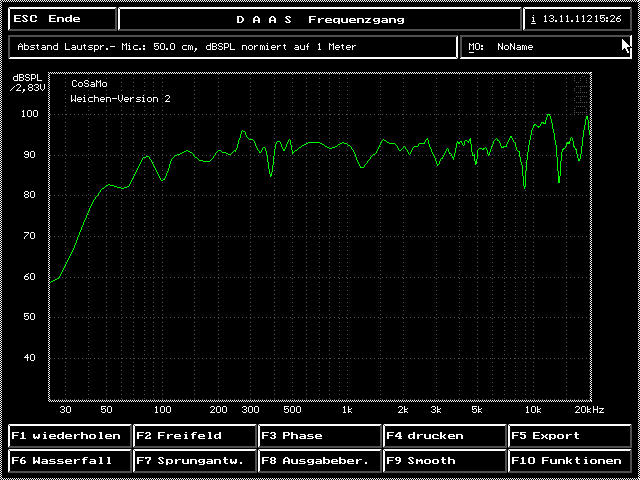
Task: Click F1 wiederholen to repeat measurement
Action: pos(69,436)
